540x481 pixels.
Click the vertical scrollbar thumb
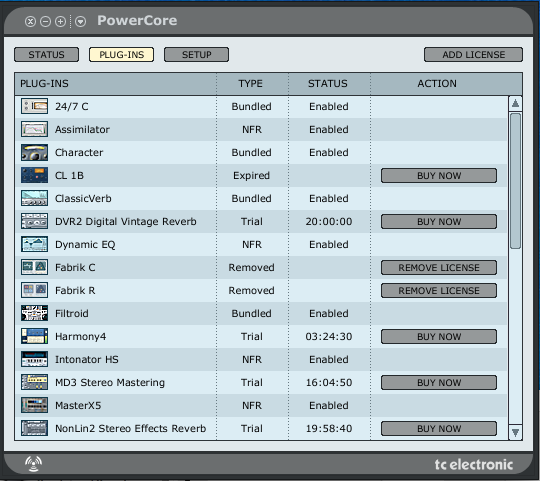[515, 181]
